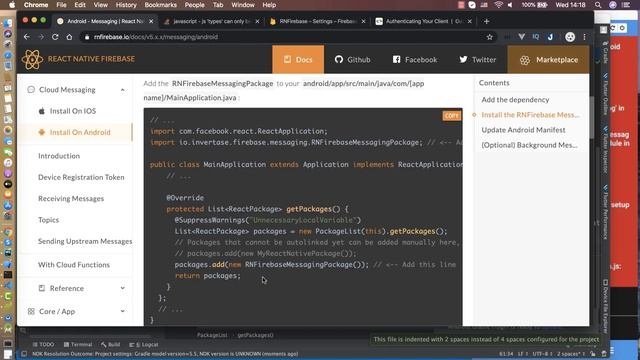Open the Github link in header
The height and width of the screenshot is (360, 640).
point(353,60)
